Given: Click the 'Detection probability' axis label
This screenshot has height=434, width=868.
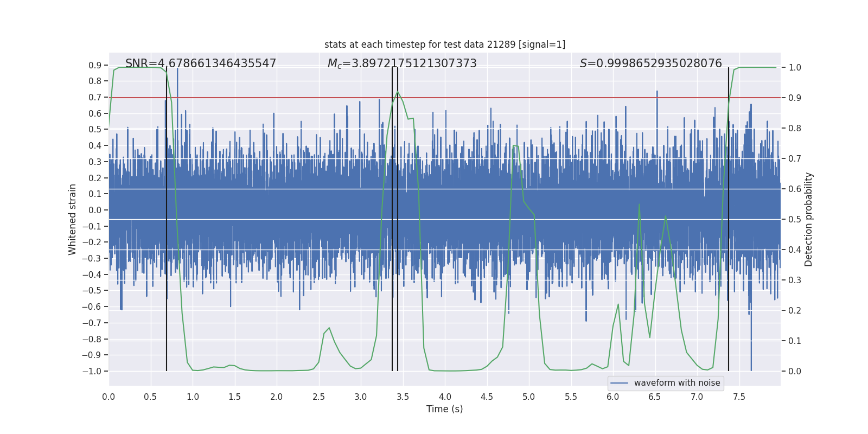Looking at the screenshot, I should click(x=809, y=219).
